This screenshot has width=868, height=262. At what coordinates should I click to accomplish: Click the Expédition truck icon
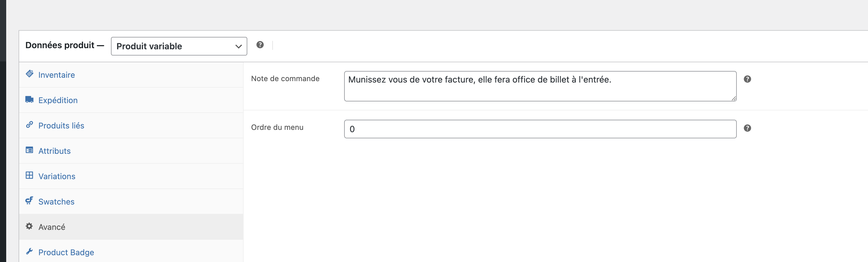(29, 99)
